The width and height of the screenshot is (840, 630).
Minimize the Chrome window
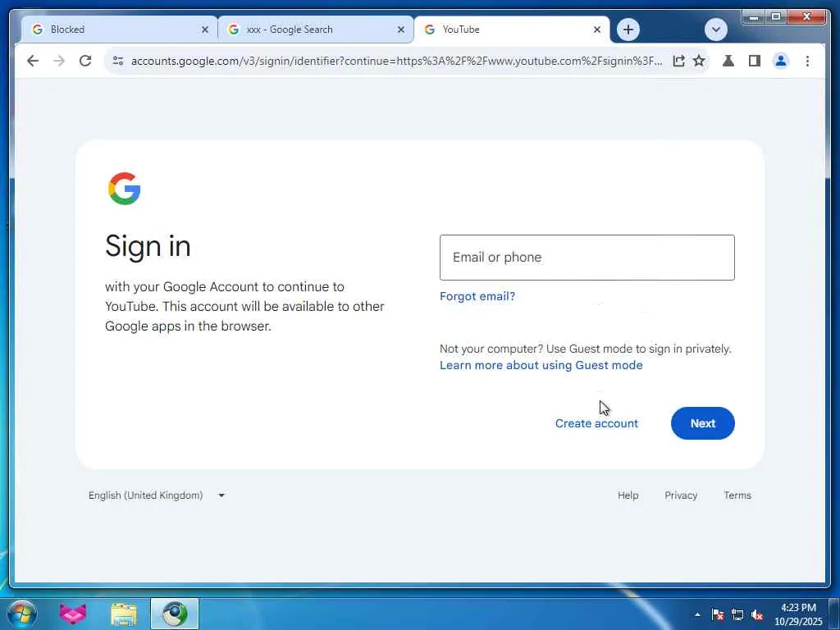(755, 17)
